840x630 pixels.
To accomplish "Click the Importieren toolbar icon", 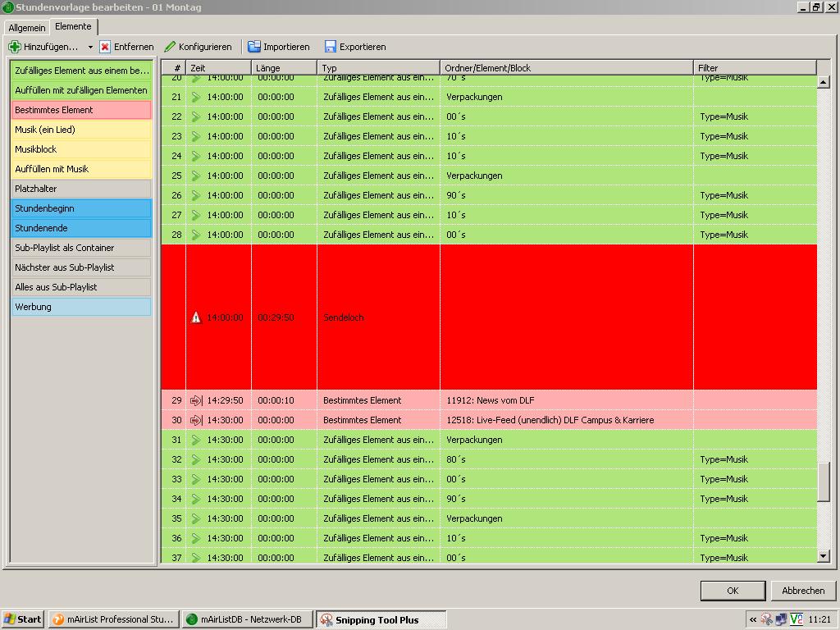I will (254, 47).
